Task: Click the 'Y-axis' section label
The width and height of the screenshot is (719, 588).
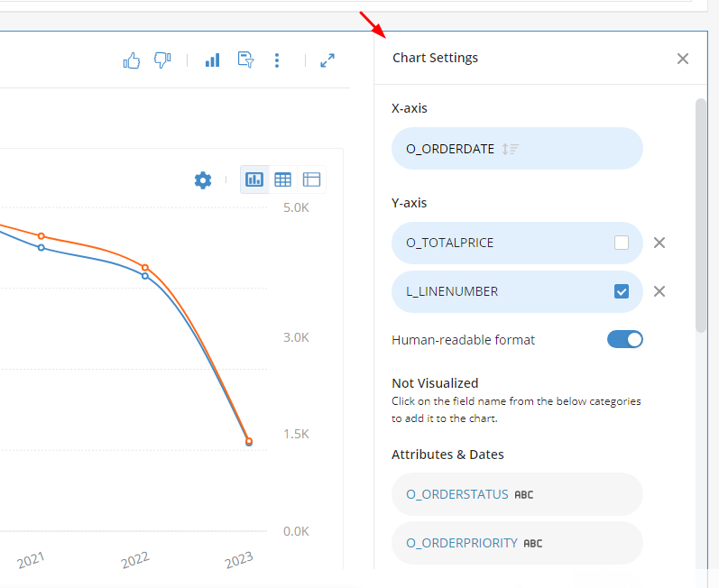Action: point(409,203)
